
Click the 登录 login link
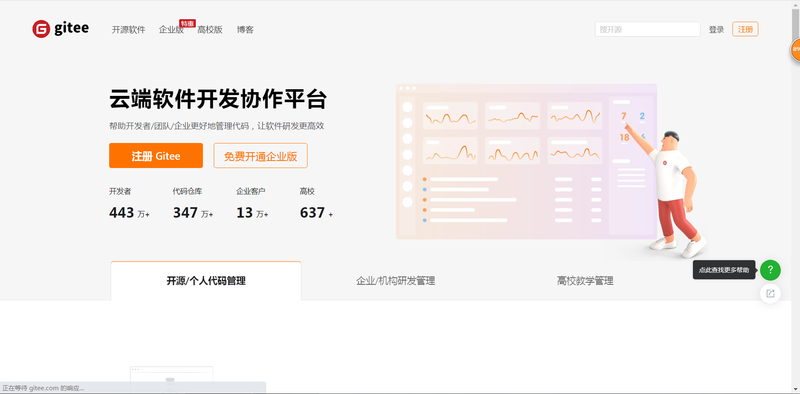click(x=716, y=30)
